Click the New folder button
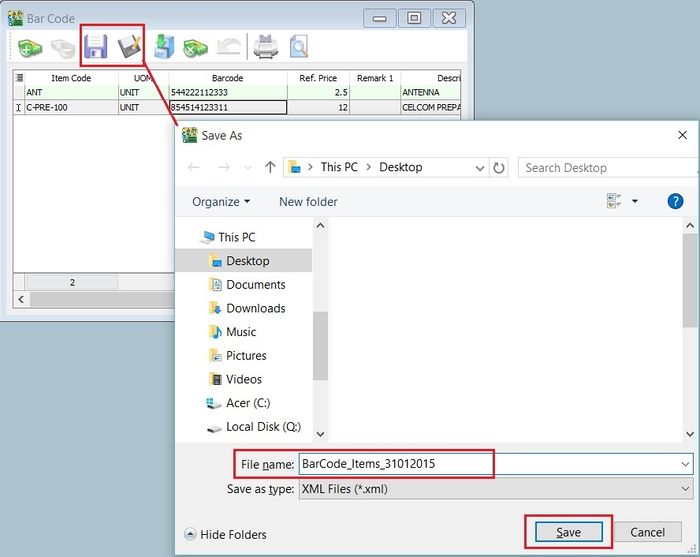700x557 pixels. 308,201
